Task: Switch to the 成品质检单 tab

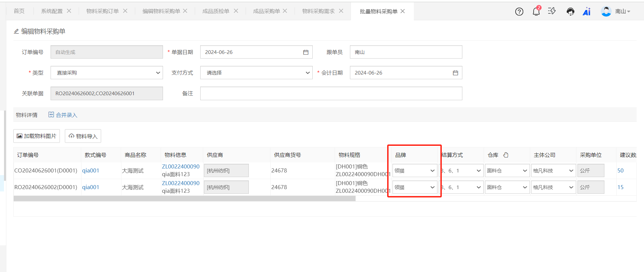Action: coord(216,11)
